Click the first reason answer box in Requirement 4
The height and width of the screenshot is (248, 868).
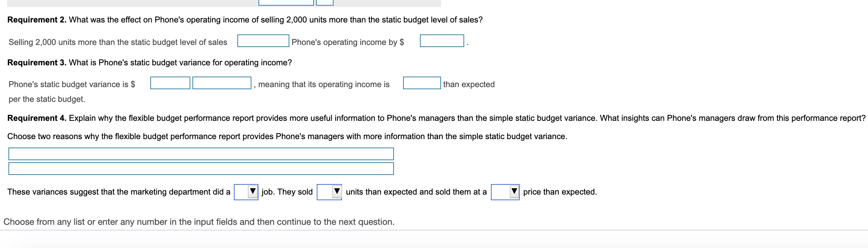click(200, 154)
